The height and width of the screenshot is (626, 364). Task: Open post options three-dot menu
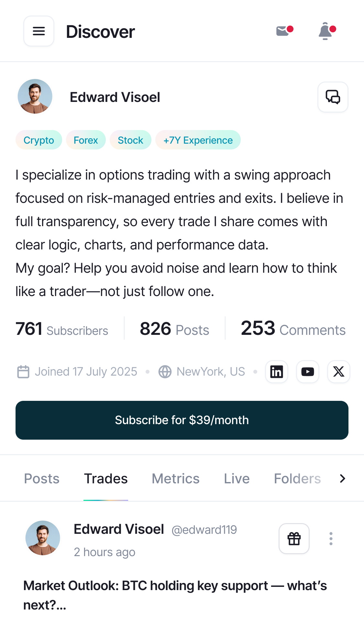(x=331, y=539)
